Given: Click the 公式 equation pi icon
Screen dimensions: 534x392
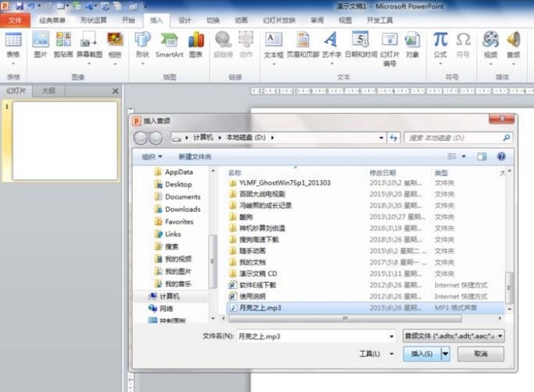Looking at the screenshot, I should coord(440,40).
